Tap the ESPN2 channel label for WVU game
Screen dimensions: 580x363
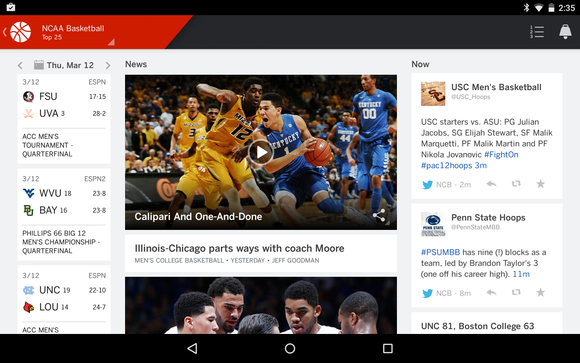point(95,179)
